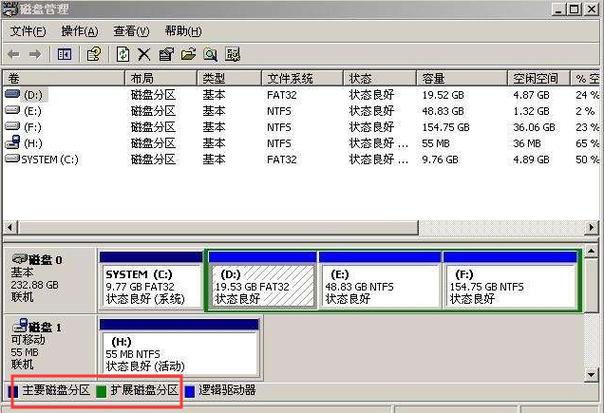Open the 帮助(H) menu
The height and width of the screenshot is (413, 604).
[x=183, y=31]
